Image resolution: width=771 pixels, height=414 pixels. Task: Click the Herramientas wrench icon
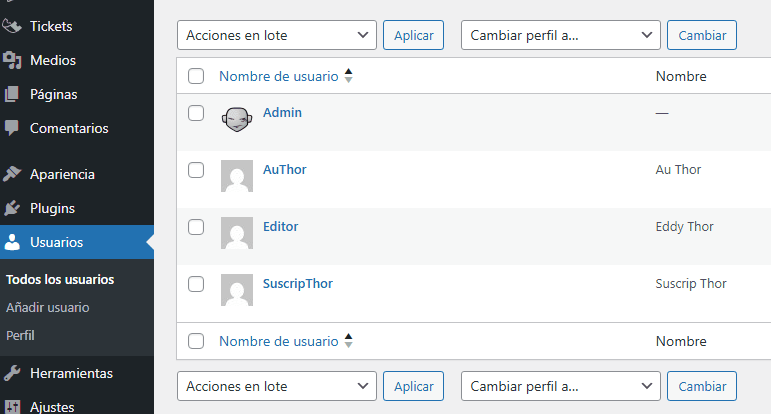click(13, 373)
